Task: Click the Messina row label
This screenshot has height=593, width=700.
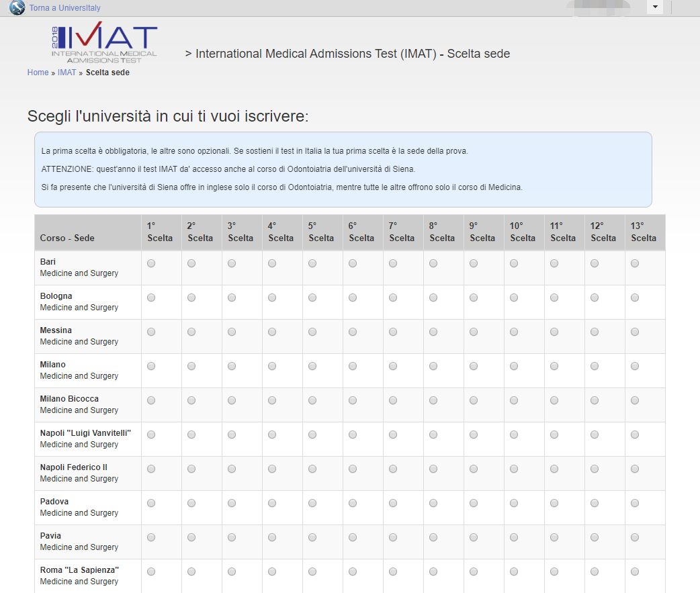Action: coord(56,330)
